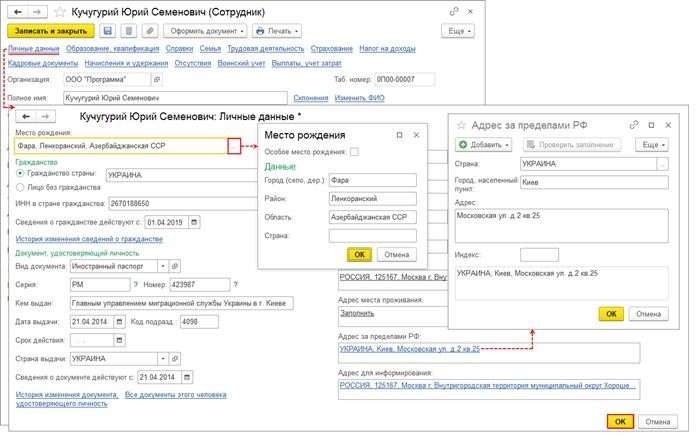
Task: Open calendar for citizenship validity date
Action: coord(194,222)
